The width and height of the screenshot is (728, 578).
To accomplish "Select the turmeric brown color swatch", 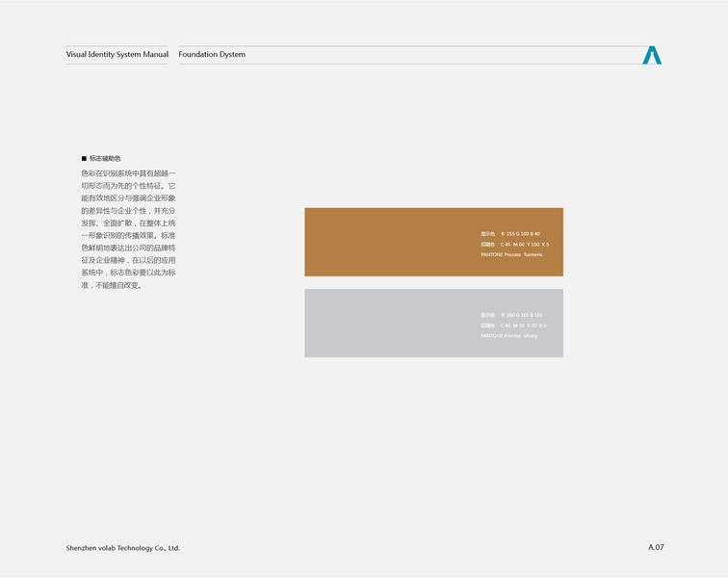I will pyautogui.click(x=433, y=242).
